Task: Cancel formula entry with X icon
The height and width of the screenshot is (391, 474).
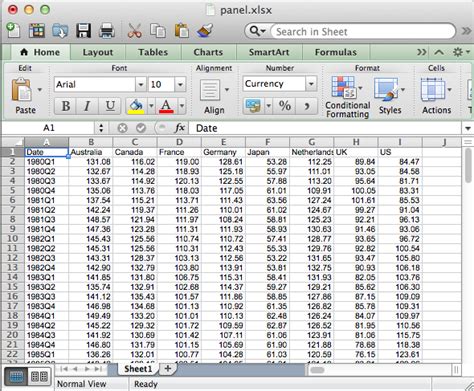Action: tap(122, 128)
